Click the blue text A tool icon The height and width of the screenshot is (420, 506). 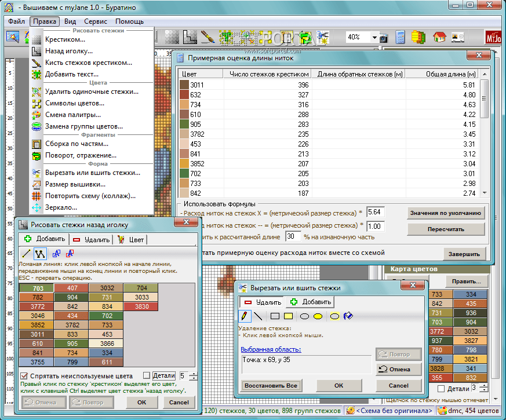[x=56, y=254]
